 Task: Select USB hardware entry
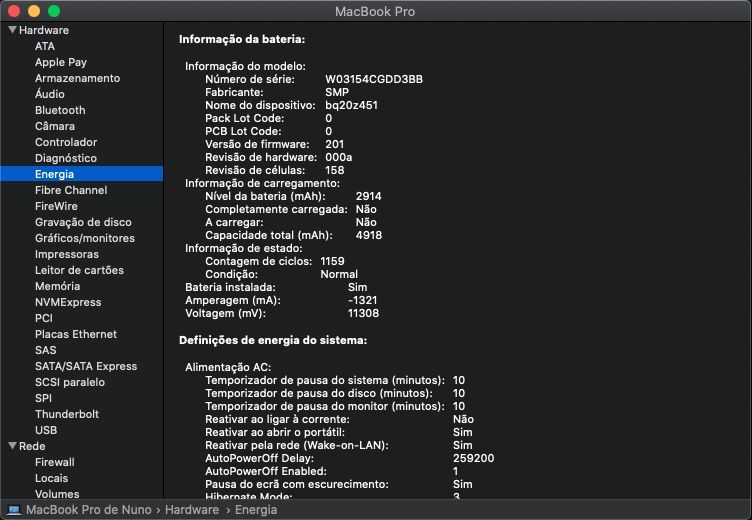coord(46,430)
